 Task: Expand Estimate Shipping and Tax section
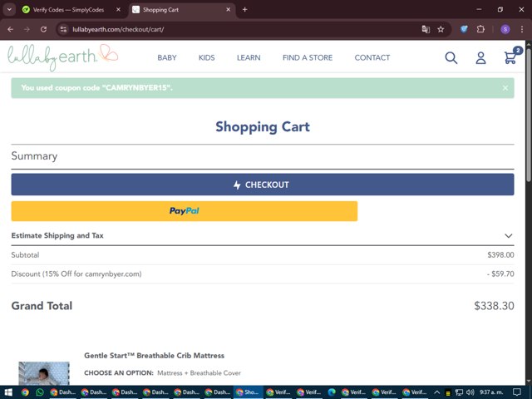coord(263,235)
